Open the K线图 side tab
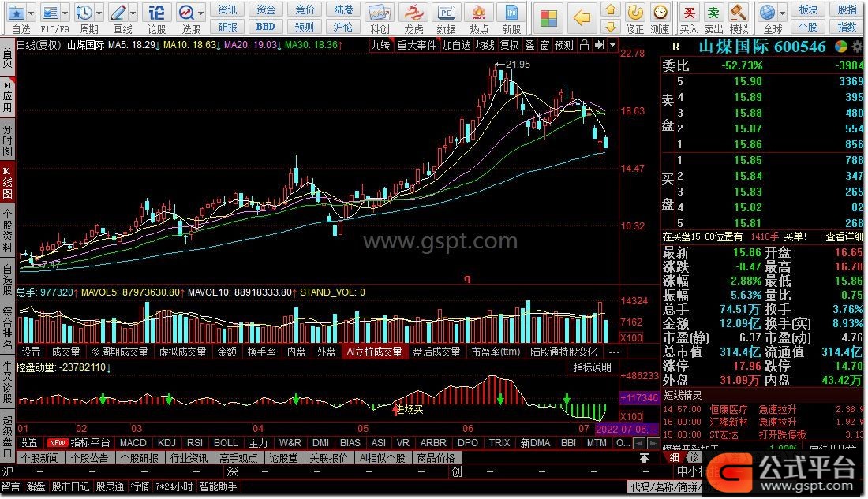The image size is (868, 499). click(7, 183)
